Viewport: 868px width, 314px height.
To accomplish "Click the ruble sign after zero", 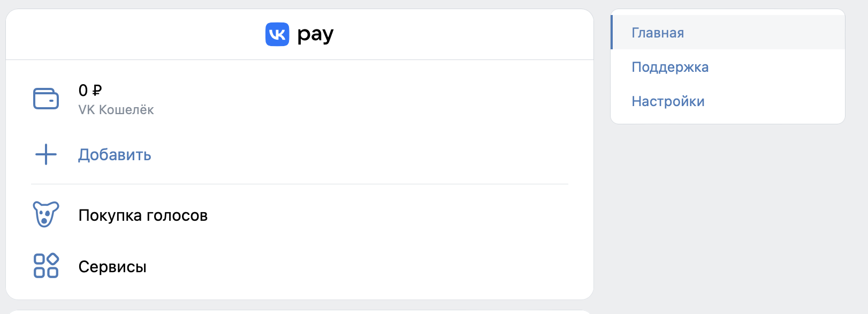I will (97, 91).
